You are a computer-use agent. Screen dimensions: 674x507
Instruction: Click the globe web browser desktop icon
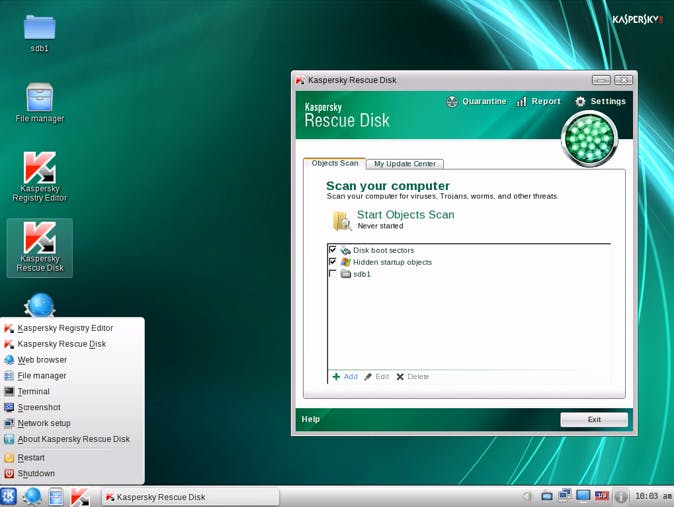pos(40,305)
